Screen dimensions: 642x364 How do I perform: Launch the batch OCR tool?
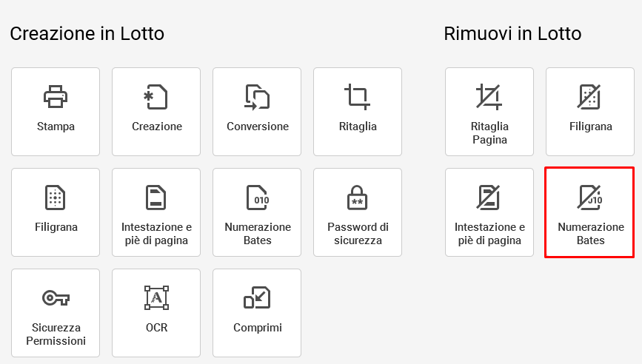click(156, 313)
